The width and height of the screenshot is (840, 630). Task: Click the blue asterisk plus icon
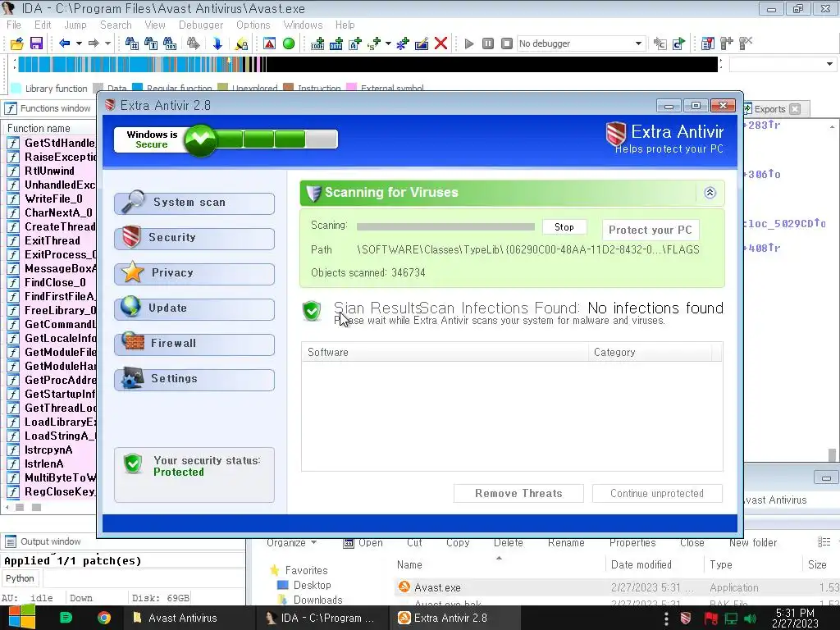pyautogui.click(x=402, y=43)
